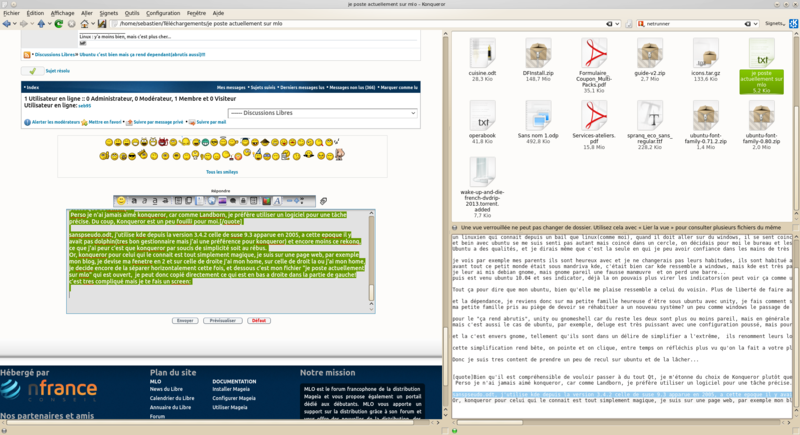Expand the back history dropdown arrow
The width and height of the screenshot is (800, 435).
pos(14,23)
